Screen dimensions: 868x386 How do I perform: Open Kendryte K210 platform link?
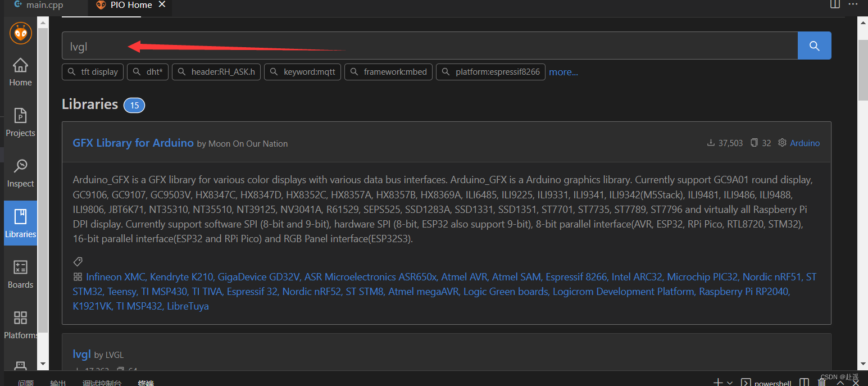pos(181,277)
